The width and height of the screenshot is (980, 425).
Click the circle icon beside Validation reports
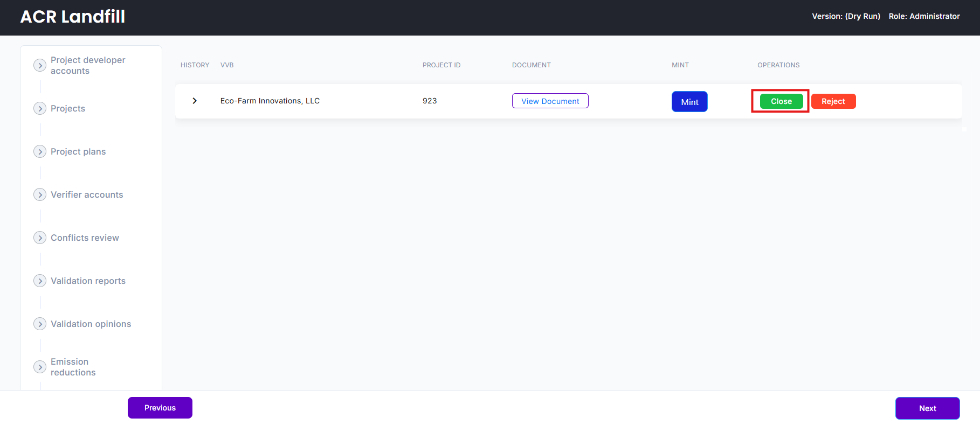coord(40,281)
